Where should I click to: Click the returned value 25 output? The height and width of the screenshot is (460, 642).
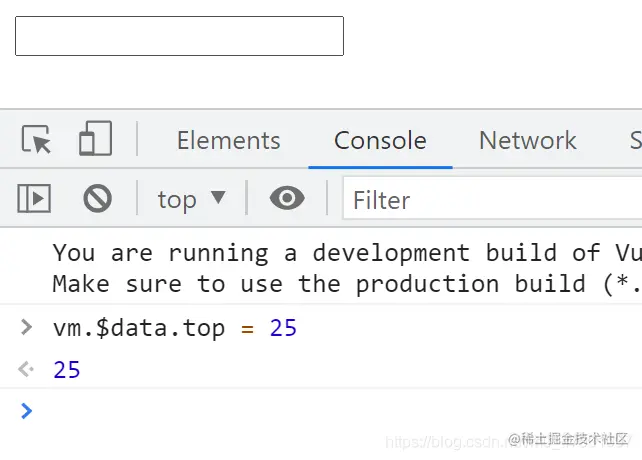(x=67, y=370)
